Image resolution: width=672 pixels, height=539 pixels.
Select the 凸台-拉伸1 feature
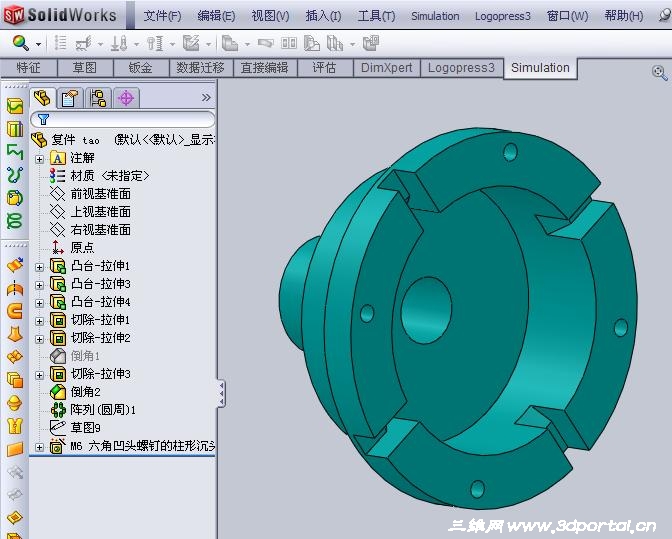click(x=100, y=266)
